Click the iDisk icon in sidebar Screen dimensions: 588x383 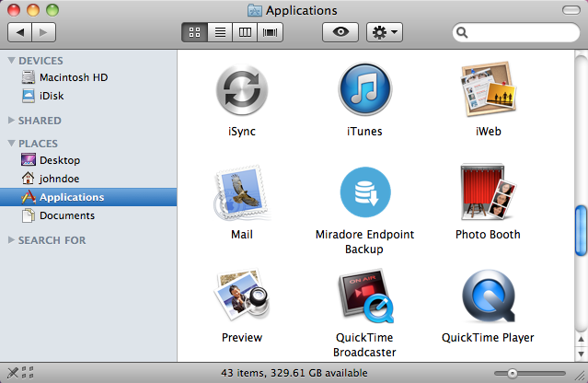click(29, 96)
